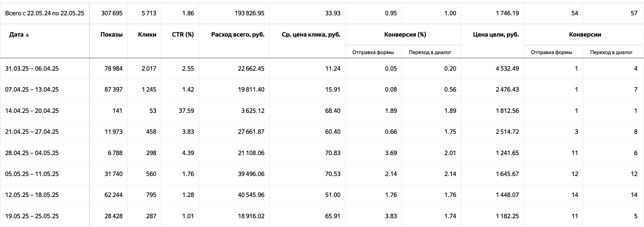
Task: Click the Цена цели, руб. header
Action: click(496, 34)
